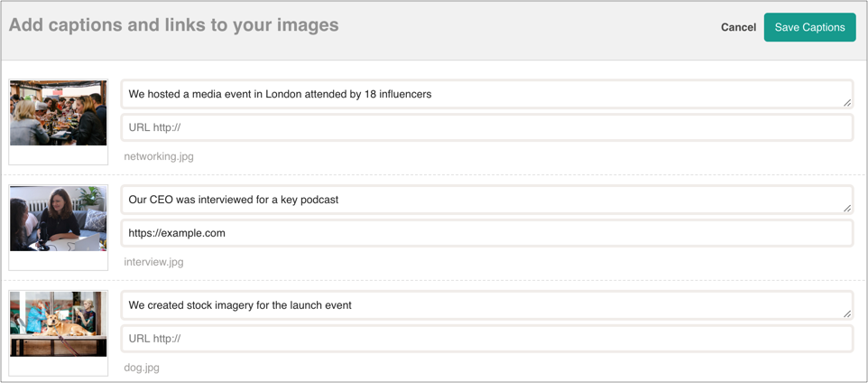
Task: Click resize grip of the podcast caption box
Action: [847, 208]
